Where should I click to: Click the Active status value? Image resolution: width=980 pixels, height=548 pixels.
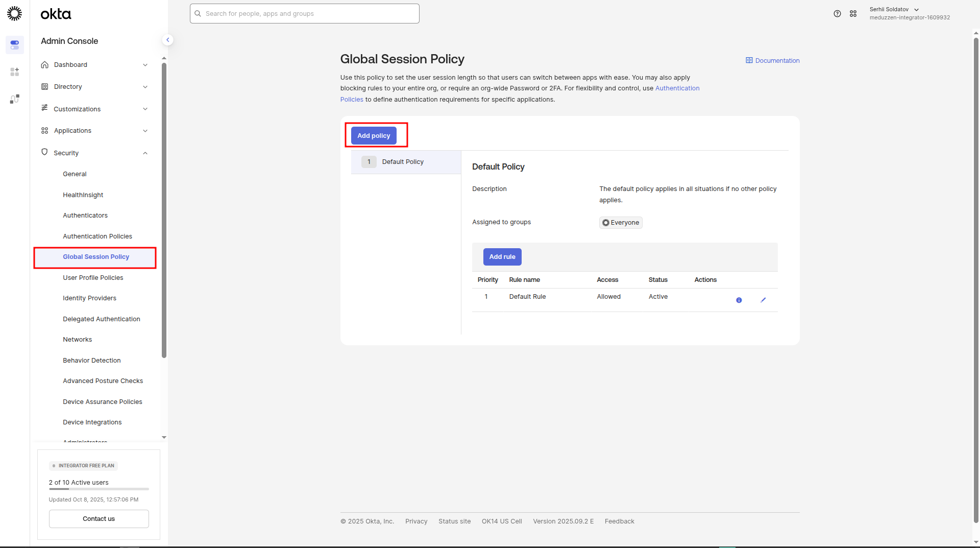click(658, 297)
